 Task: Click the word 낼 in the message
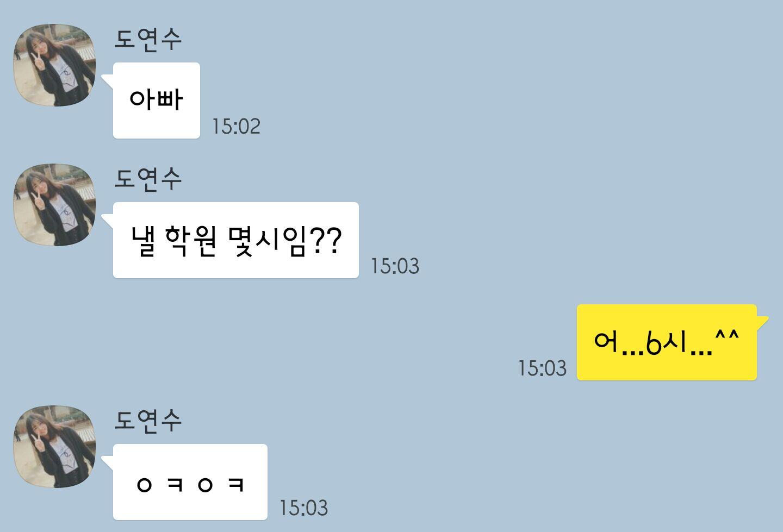coord(144,241)
